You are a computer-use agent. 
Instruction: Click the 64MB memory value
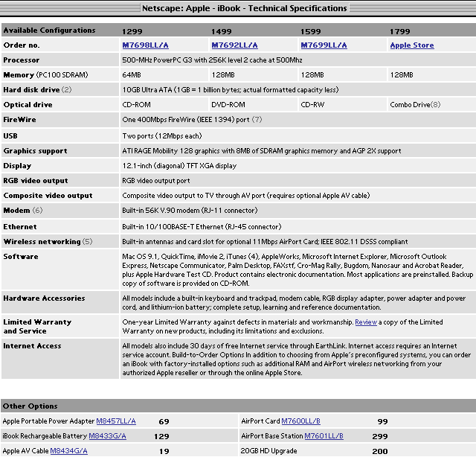click(132, 75)
